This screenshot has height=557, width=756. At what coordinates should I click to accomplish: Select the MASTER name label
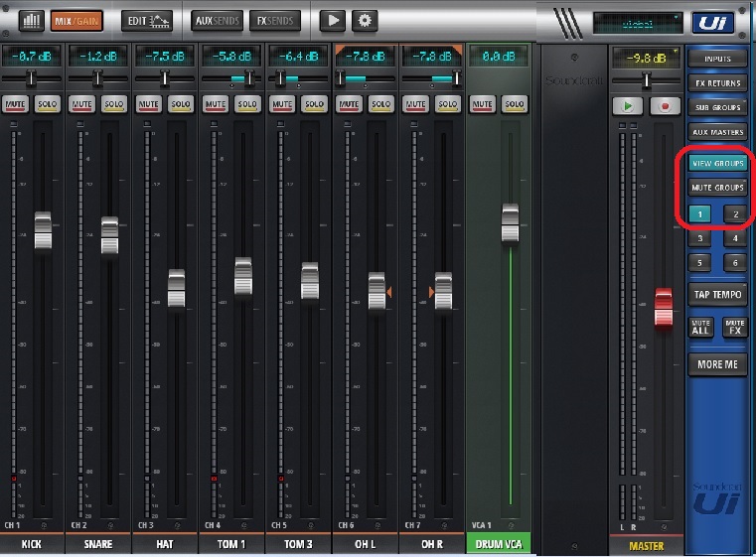647,546
